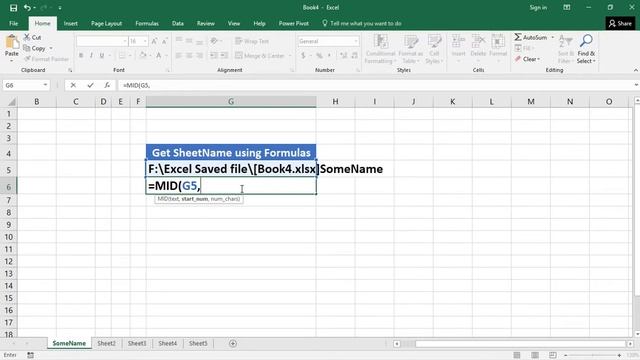Expand the Copy dropdown arrow
Screen dimensions: 640x360
51,48
